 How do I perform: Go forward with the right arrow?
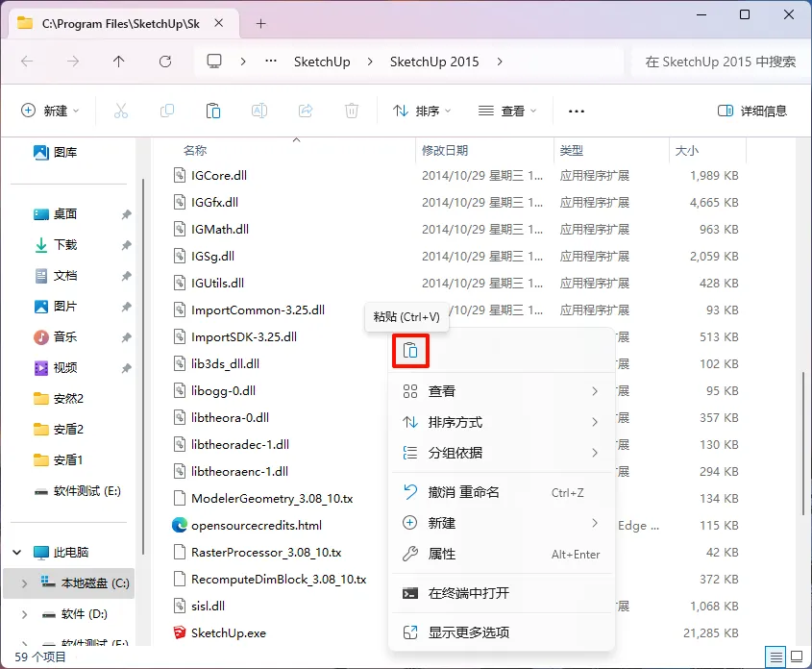(x=73, y=62)
